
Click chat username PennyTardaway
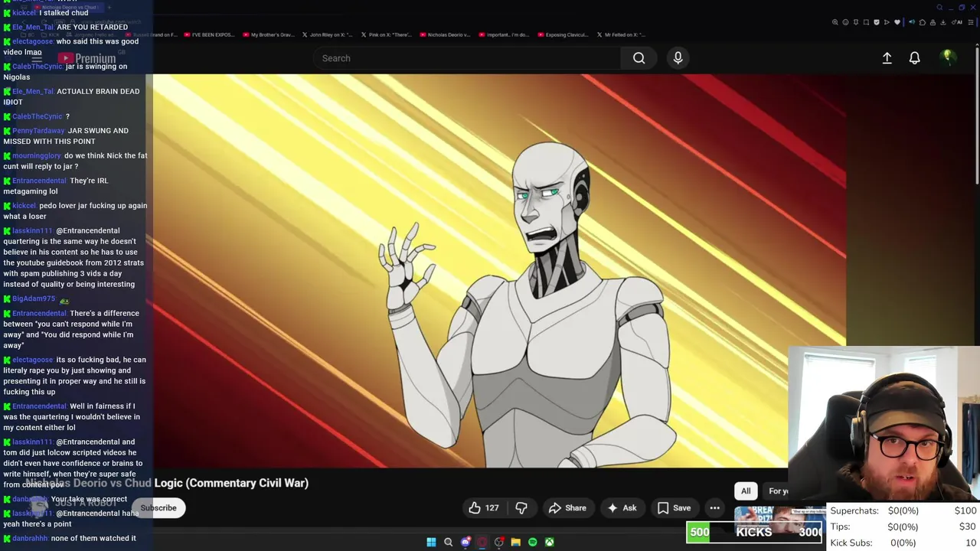click(x=38, y=131)
